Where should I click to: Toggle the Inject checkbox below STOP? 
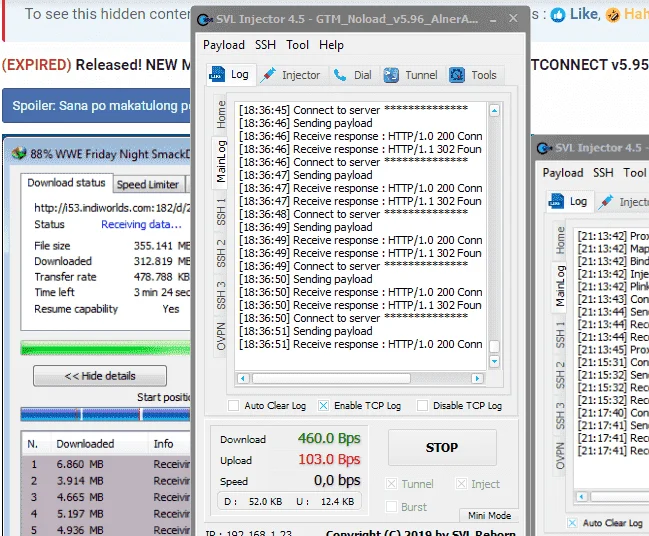(x=461, y=483)
